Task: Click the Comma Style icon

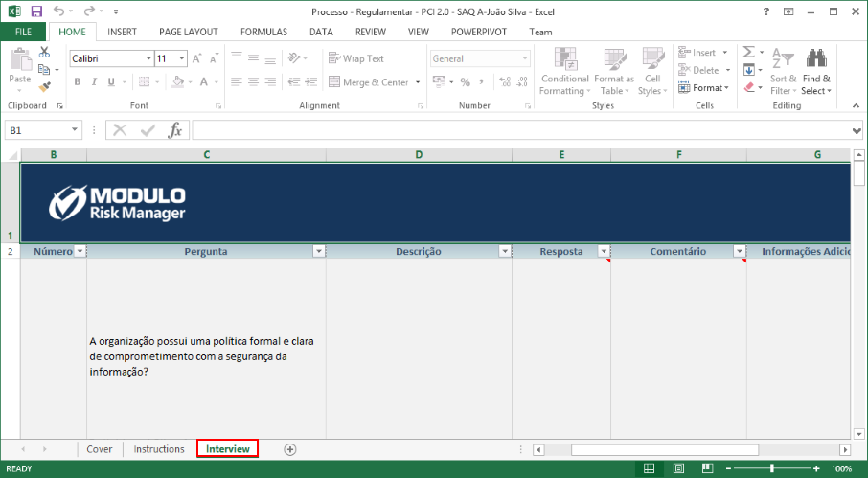Action: click(x=482, y=82)
